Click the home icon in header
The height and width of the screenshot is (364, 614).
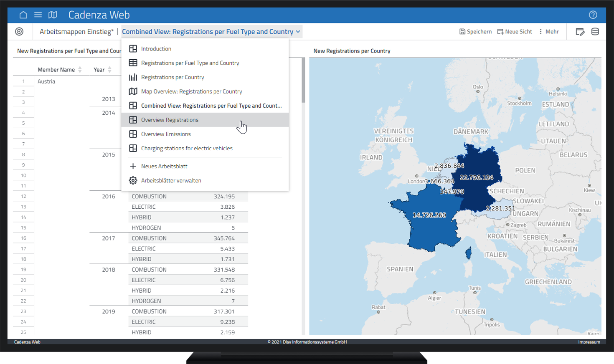tap(23, 15)
